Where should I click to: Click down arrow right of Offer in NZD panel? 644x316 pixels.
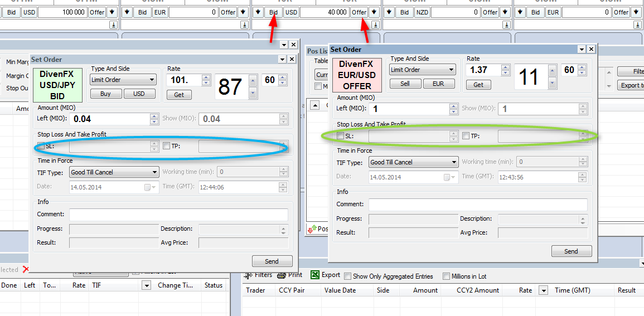tap(505, 12)
